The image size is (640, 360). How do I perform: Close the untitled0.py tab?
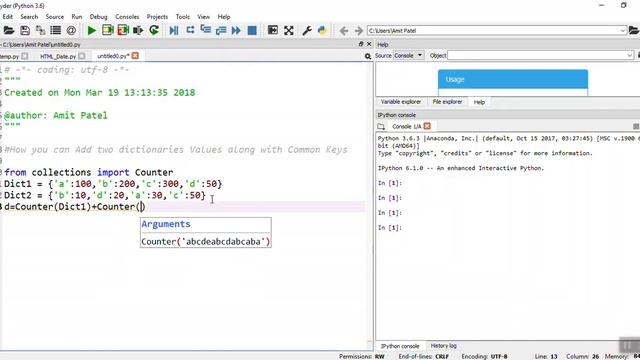[135, 56]
